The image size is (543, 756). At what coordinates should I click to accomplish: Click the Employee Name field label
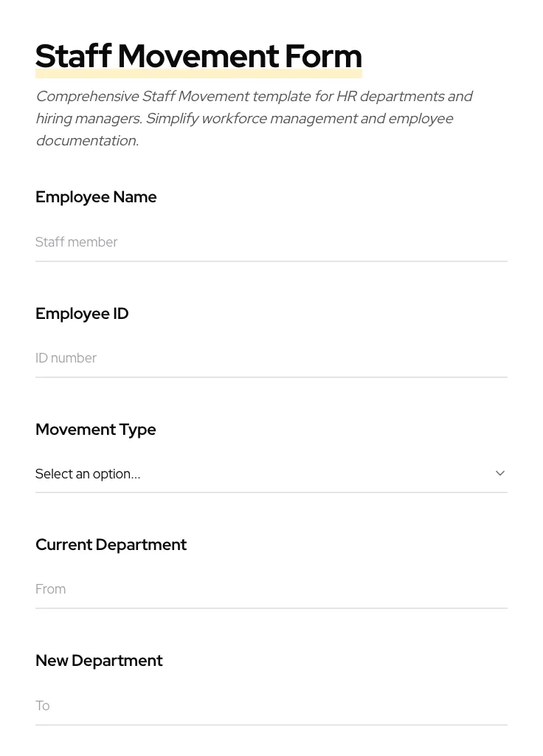(96, 197)
